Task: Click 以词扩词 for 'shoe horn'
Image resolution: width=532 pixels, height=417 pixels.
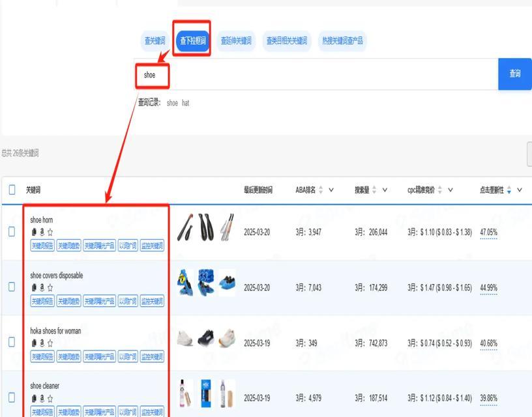Action: pos(128,246)
